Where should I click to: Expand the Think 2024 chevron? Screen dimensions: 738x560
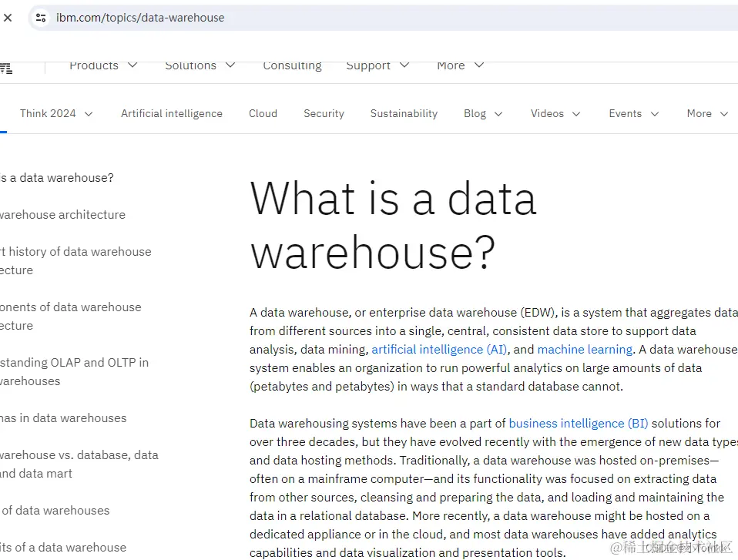point(89,114)
